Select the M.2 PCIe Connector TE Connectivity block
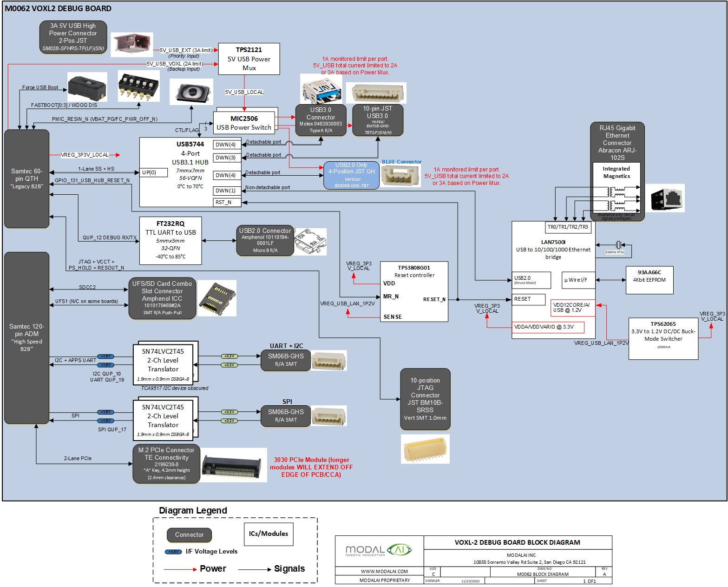This screenshot has width=728, height=587. [x=166, y=463]
